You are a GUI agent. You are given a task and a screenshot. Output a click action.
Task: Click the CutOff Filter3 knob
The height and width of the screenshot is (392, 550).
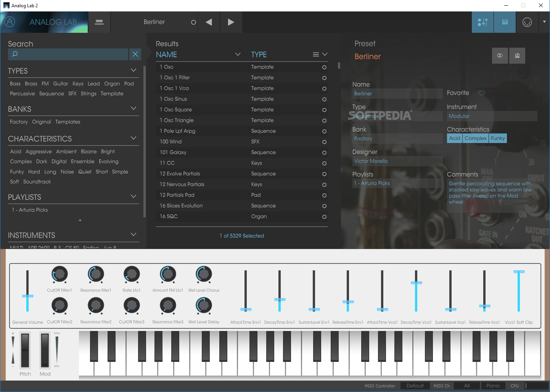coord(132,305)
